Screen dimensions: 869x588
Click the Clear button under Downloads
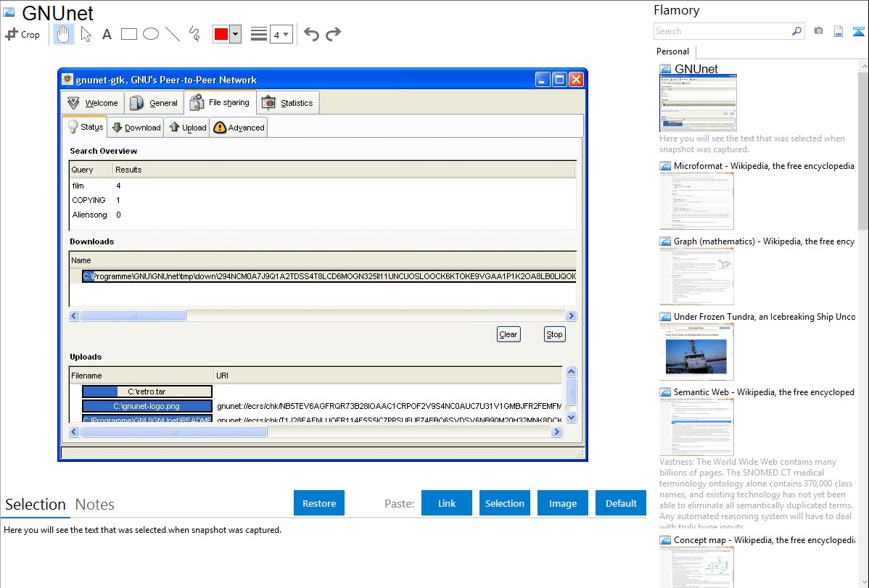click(508, 334)
